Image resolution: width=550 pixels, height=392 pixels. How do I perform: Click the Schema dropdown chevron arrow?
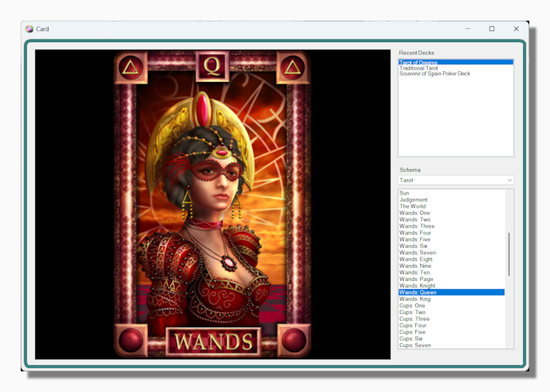510,180
